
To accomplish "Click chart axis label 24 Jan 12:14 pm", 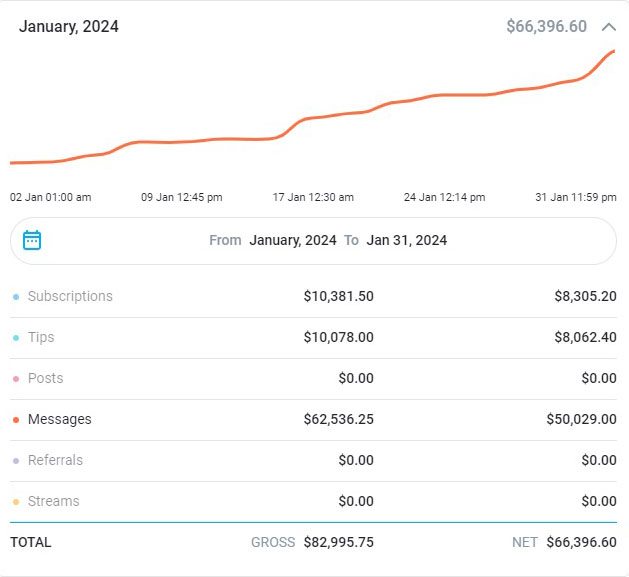I will click(x=444, y=197).
